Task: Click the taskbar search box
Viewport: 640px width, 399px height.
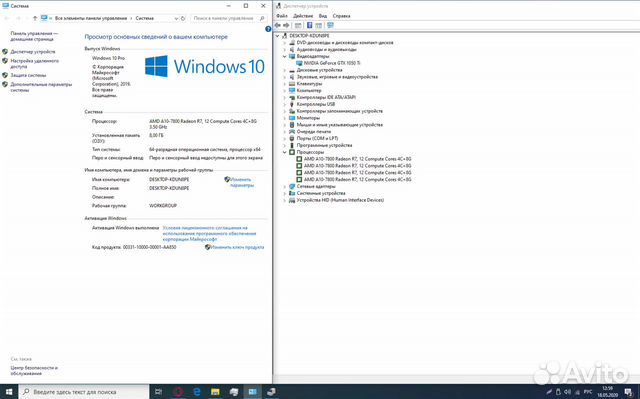Action: tap(84, 392)
